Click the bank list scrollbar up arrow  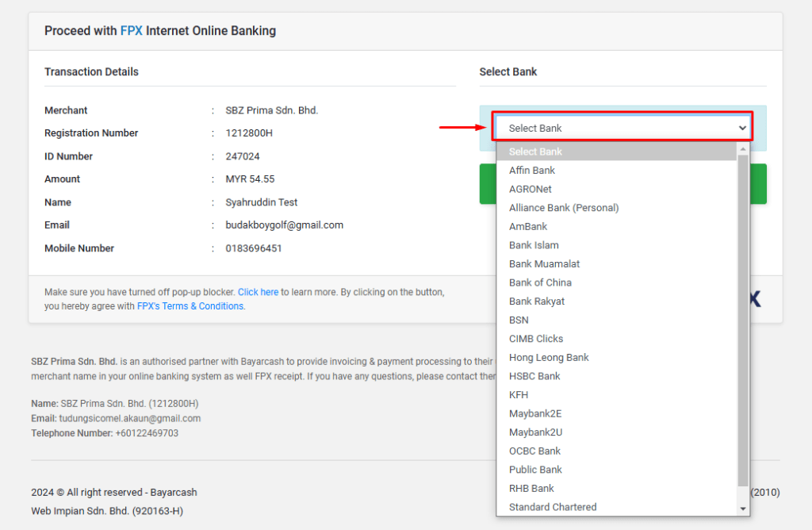[743, 149]
